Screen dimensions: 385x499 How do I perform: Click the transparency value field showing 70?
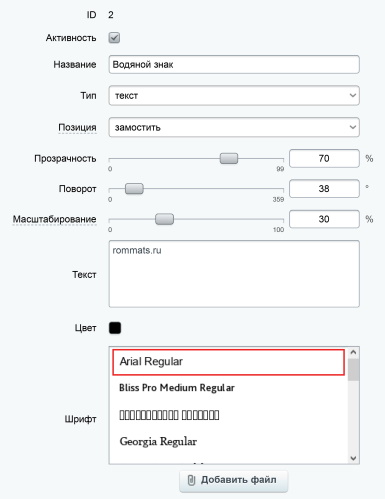pos(324,158)
